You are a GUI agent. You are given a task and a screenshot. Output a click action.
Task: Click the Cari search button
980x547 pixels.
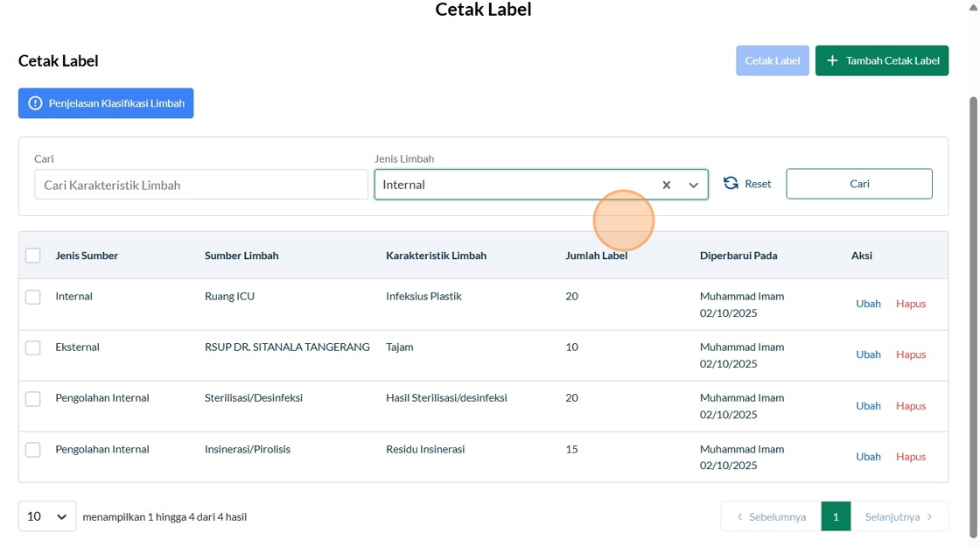pyautogui.click(x=858, y=184)
